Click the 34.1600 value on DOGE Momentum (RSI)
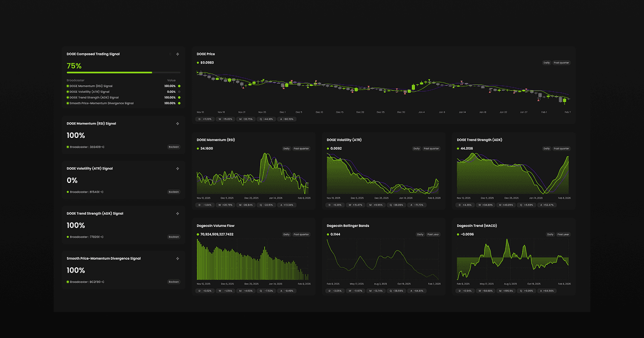Image resolution: width=644 pixels, height=338 pixels. (x=207, y=149)
